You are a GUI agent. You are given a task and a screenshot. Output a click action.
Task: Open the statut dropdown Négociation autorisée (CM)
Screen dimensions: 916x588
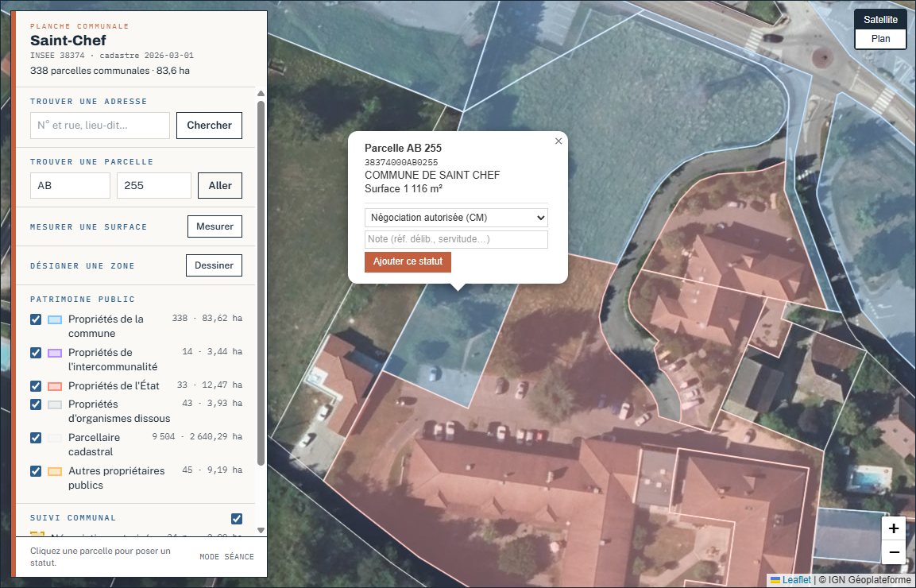[456, 218]
